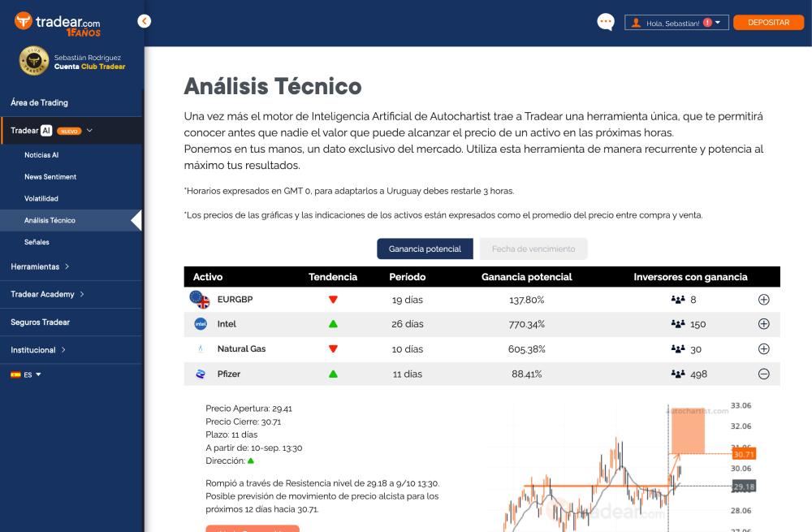Open Señales page
The height and width of the screenshot is (532, 812).
[37, 242]
